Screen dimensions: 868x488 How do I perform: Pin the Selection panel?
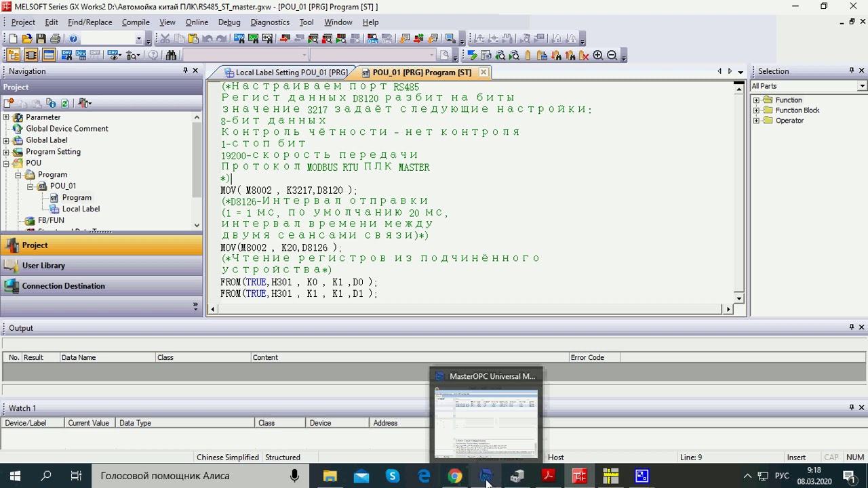(x=852, y=70)
